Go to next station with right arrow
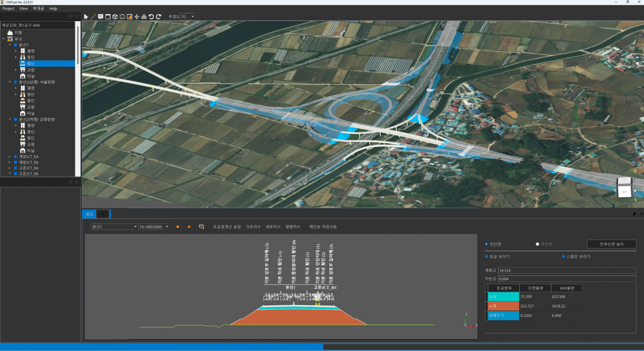The width and height of the screenshot is (644, 351). [189, 227]
